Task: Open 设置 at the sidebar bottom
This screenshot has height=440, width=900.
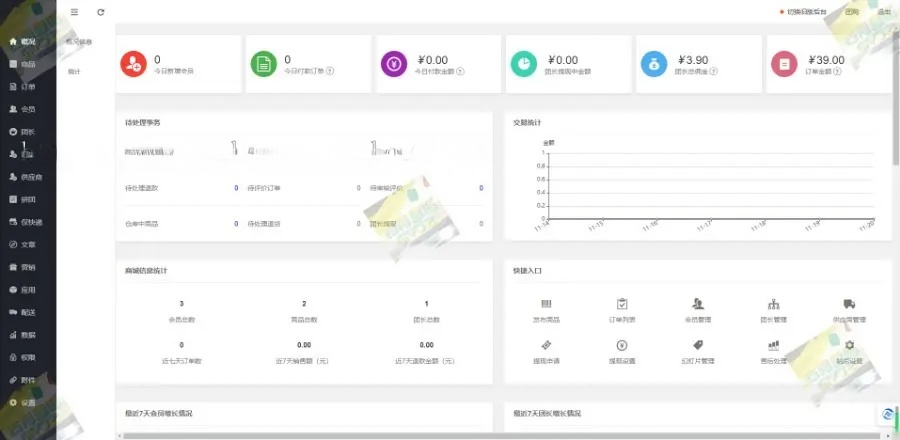Action: [x=27, y=402]
